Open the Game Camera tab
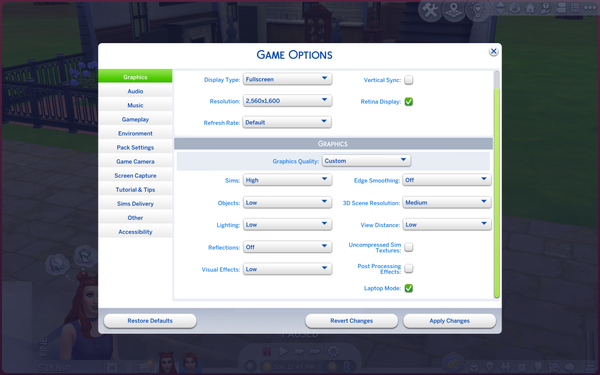The width and height of the screenshot is (600, 375). point(135,161)
